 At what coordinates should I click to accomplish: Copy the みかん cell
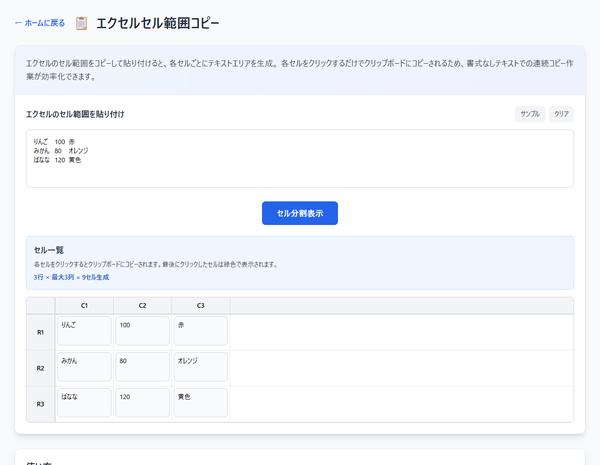(85, 367)
